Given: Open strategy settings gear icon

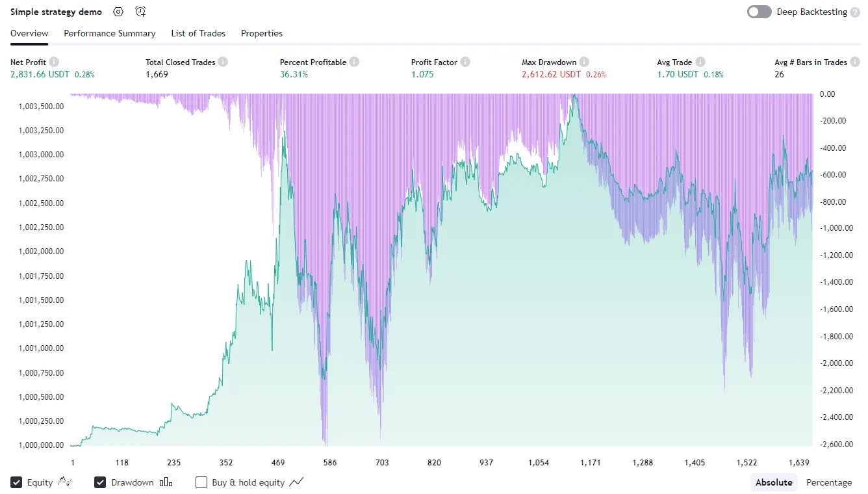Looking at the screenshot, I should 118,12.
